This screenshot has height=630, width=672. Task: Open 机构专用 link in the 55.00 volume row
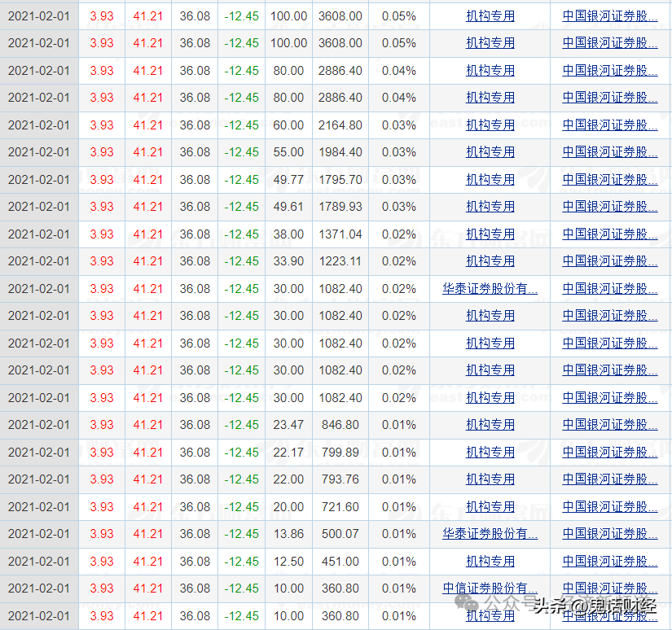(x=490, y=152)
